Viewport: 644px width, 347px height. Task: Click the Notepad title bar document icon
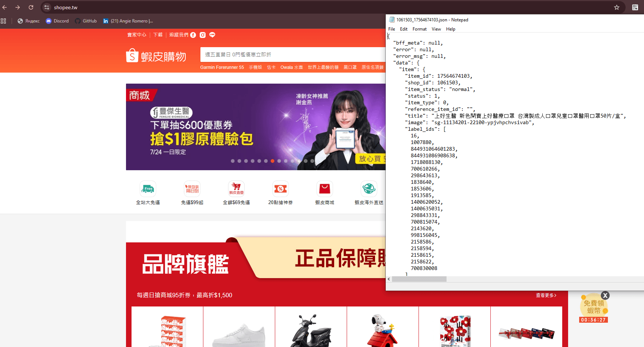coord(392,20)
